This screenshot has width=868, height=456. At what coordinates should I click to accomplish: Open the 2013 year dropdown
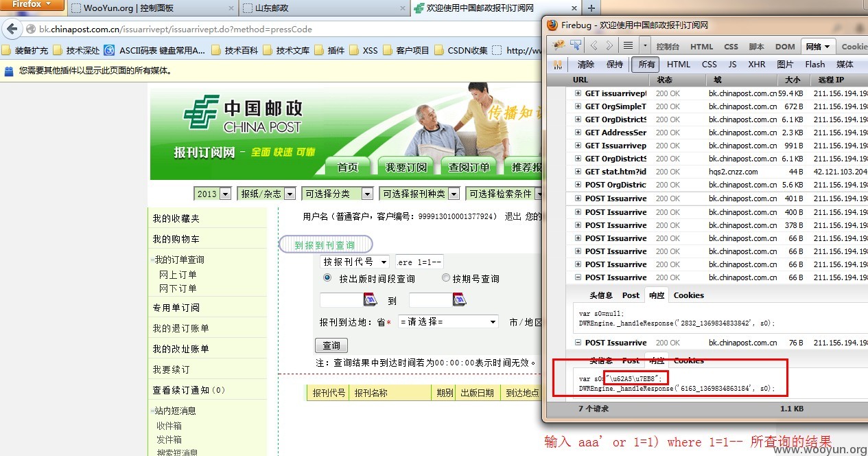(x=212, y=194)
